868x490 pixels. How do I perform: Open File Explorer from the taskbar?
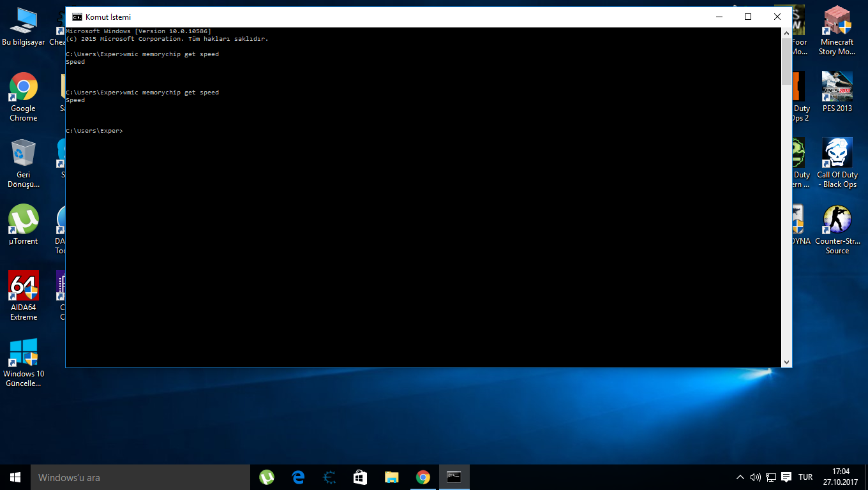tap(391, 477)
